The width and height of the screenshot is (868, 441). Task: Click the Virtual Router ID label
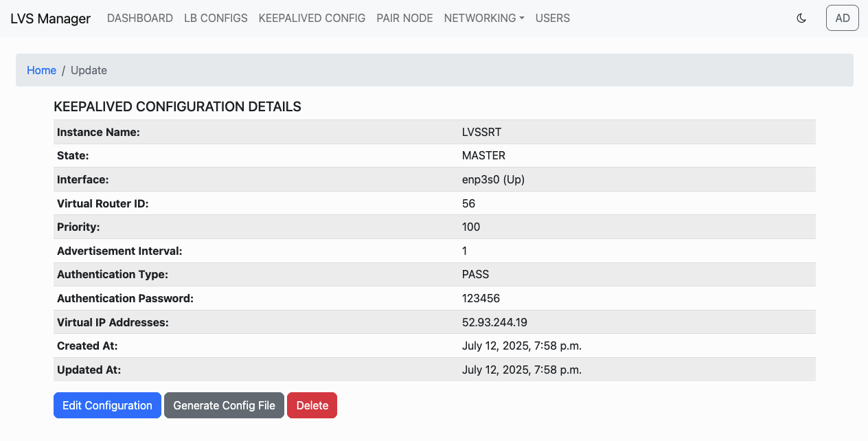coord(102,203)
